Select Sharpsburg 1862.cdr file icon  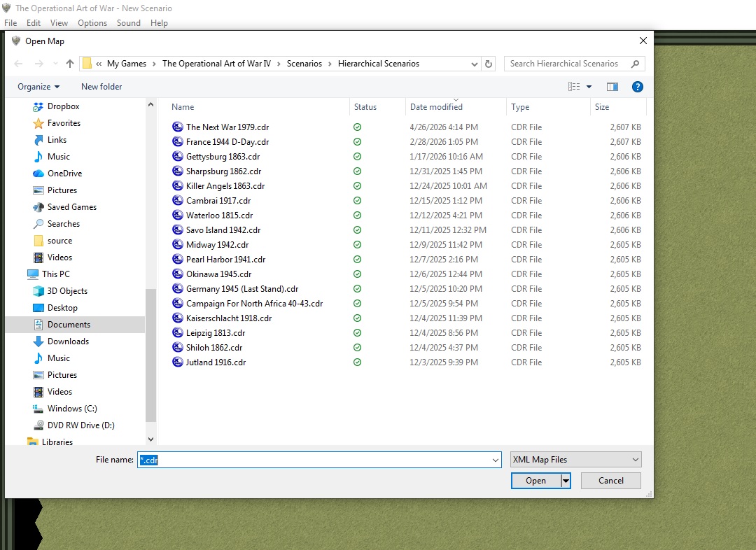(x=178, y=171)
